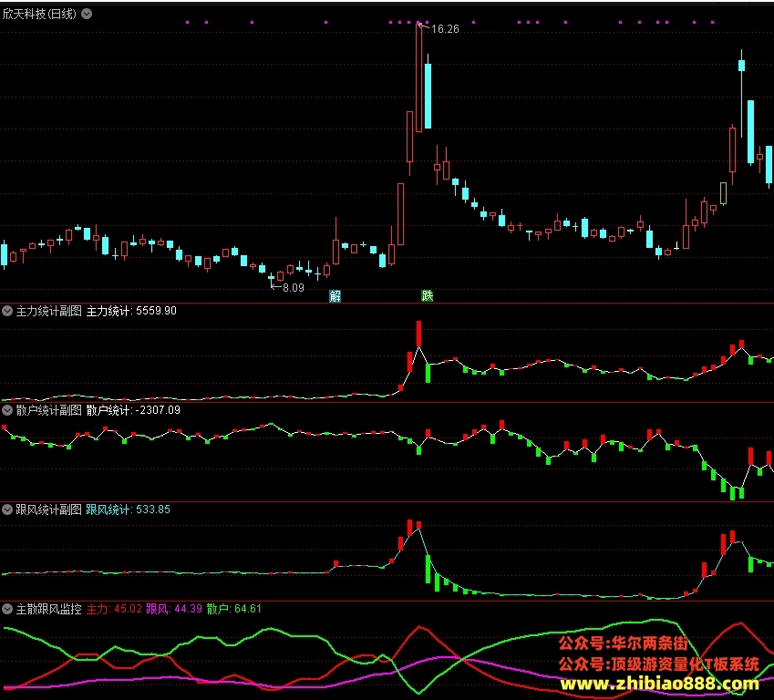774x700 pixels.
Task: Click the green 跌 marker icon
Action: point(428,295)
